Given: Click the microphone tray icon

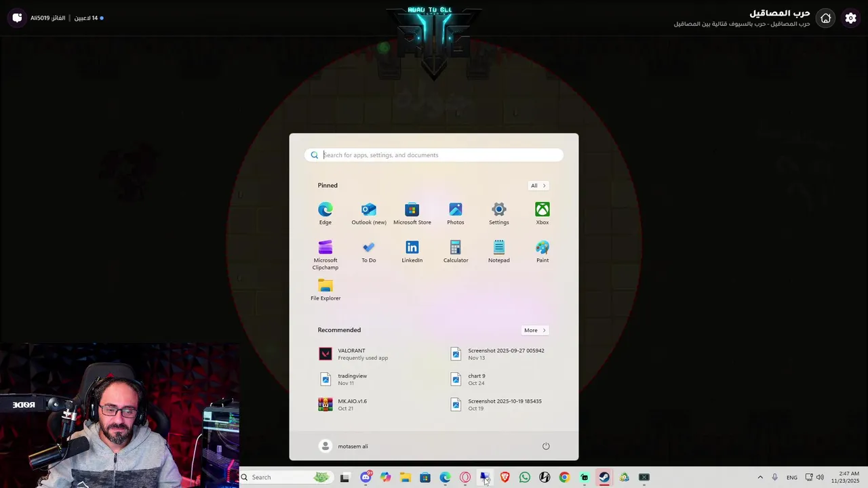Looking at the screenshot, I should [x=775, y=477].
